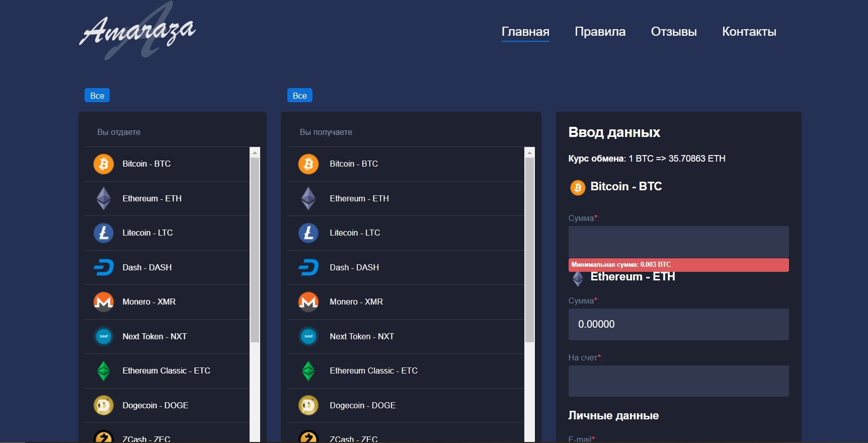Focus the Bitcoin 'Сумма' input field
The width and height of the screenshot is (868, 443).
click(x=678, y=242)
